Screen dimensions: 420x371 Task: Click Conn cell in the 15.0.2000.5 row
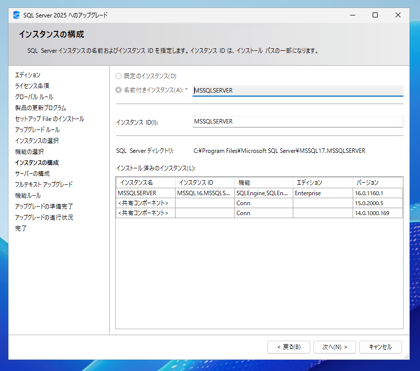pos(264,203)
